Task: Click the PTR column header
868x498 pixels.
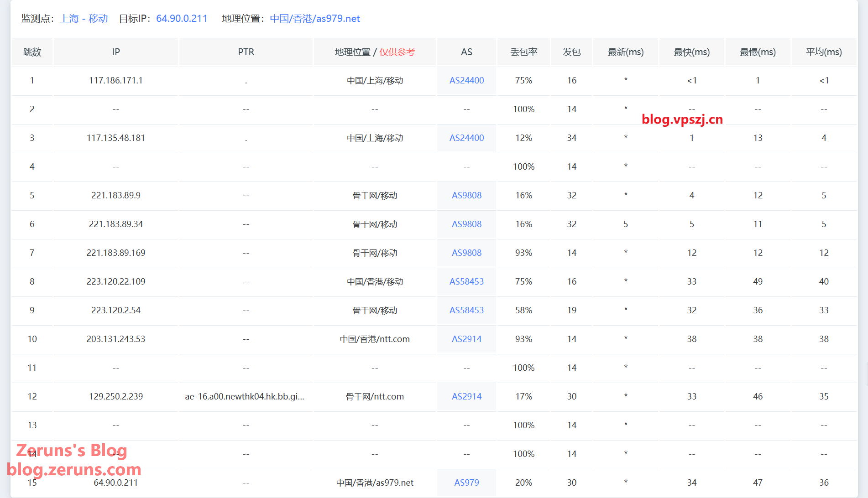Action: click(x=246, y=52)
